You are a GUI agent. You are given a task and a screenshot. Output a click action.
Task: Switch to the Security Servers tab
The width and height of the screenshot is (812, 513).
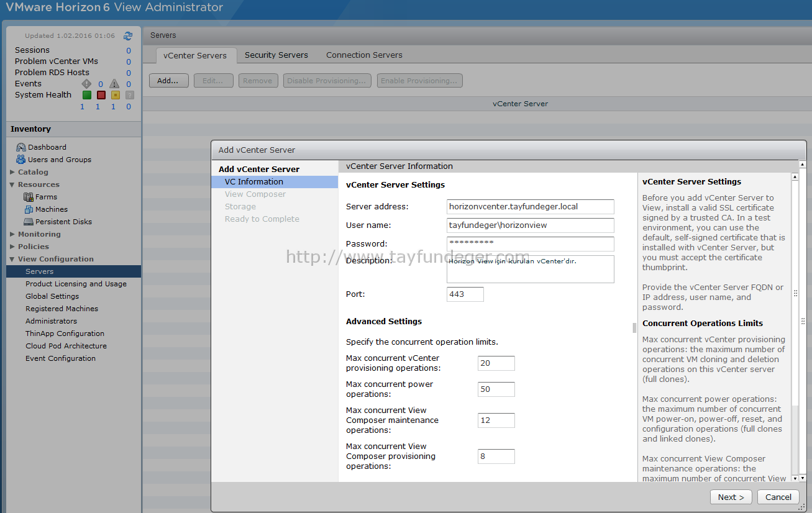click(x=276, y=55)
